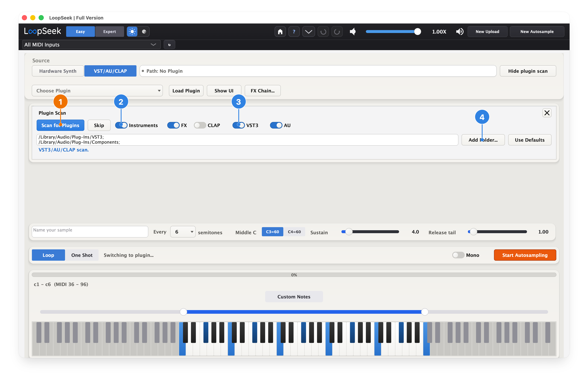The width and height of the screenshot is (588, 383).
Task: Switch to dark theme moon icon
Action: tap(144, 32)
